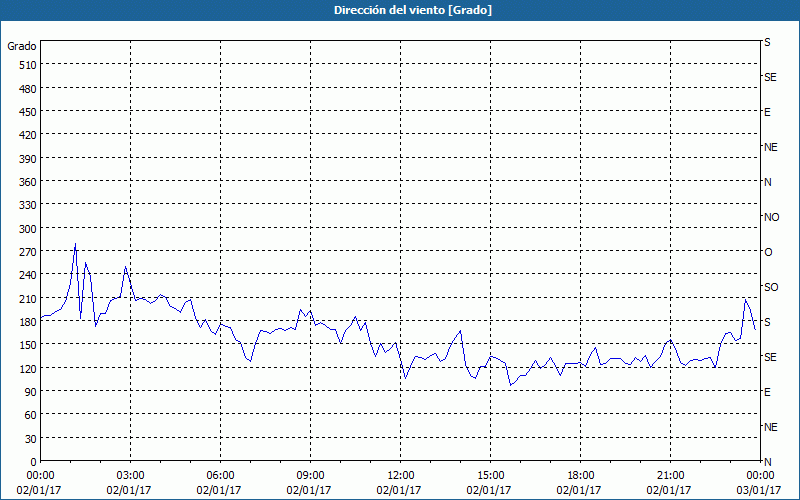Click the 60 value on the left axis
Viewport: 800px width, 500px height.
(x=31, y=415)
